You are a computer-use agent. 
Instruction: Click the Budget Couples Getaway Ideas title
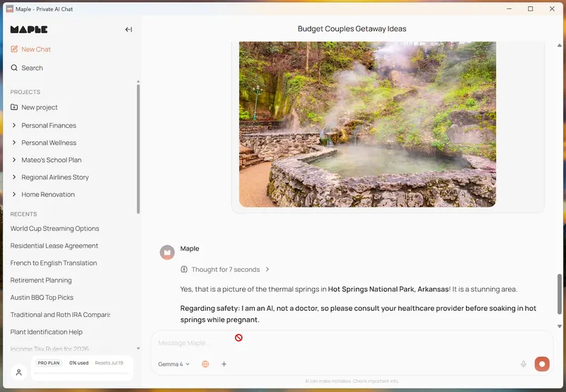(352, 29)
